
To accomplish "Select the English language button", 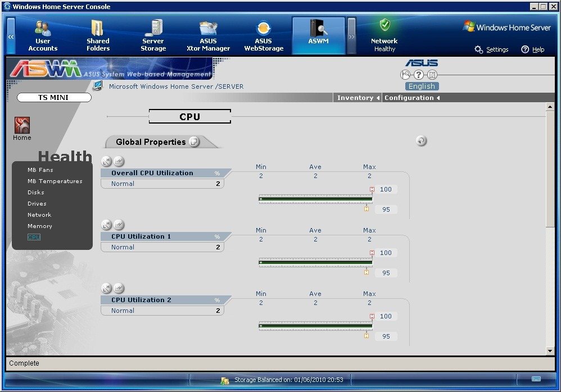I will tap(422, 86).
